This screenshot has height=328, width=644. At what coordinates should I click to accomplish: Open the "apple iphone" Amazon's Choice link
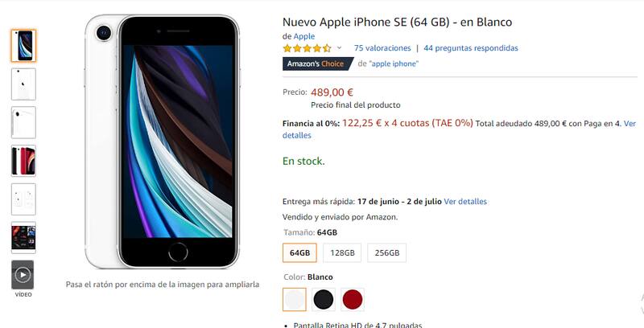394,64
